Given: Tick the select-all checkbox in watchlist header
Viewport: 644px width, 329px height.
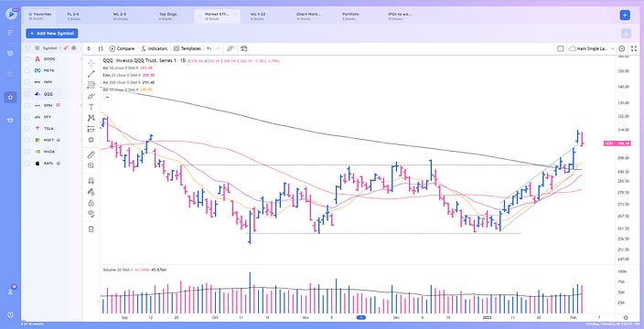Looking at the screenshot, I should point(27,48).
